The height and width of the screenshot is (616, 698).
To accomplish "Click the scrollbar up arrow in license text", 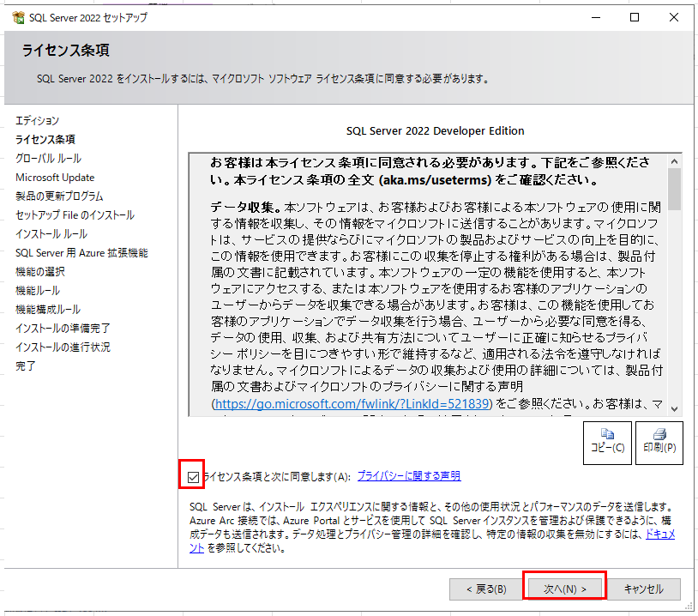I will (674, 160).
